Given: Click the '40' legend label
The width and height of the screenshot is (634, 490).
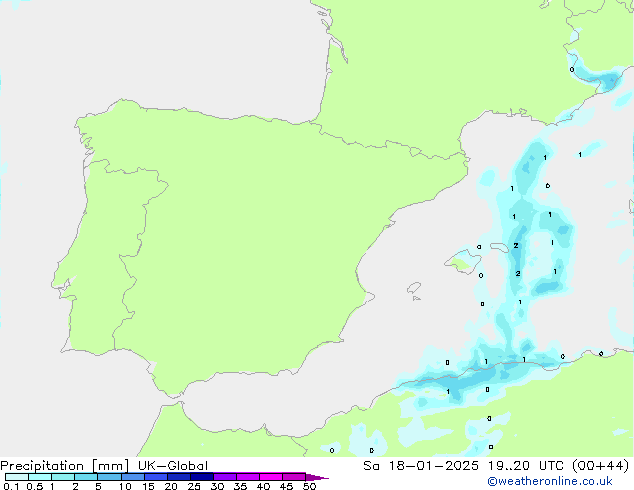Looking at the screenshot, I should (x=263, y=486).
